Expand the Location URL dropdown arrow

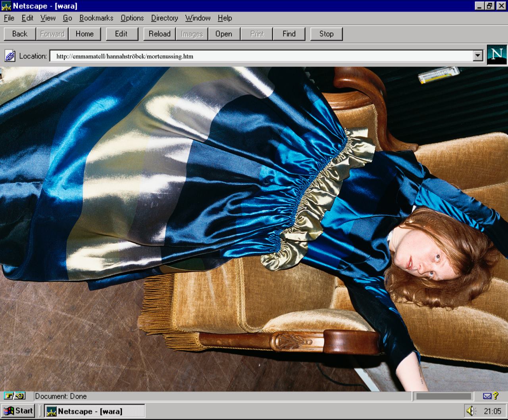point(478,56)
